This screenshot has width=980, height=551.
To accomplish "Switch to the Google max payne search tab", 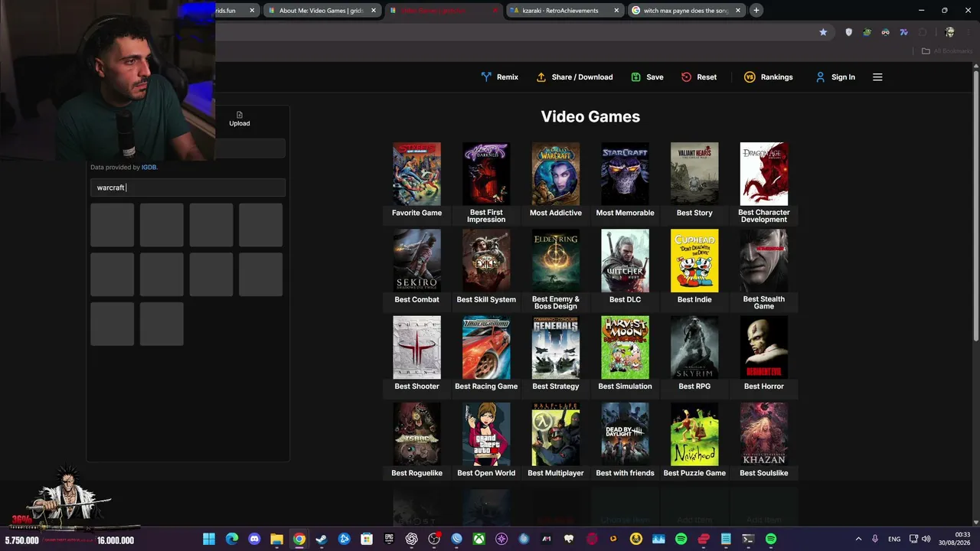I will click(686, 11).
